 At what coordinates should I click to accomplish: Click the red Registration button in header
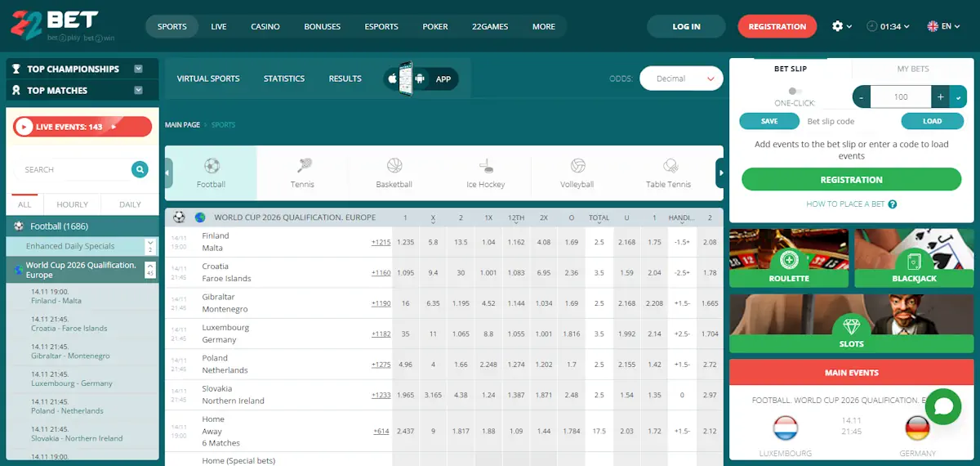(777, 26)
